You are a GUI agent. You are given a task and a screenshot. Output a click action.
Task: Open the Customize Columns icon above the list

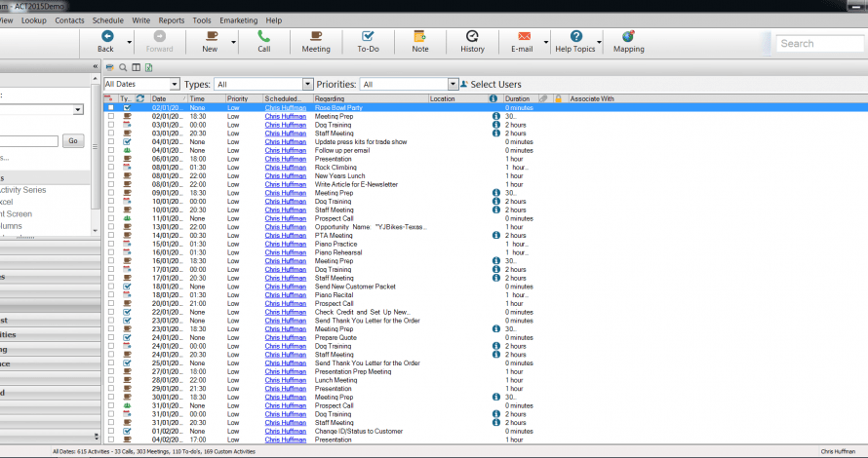(x=137, y=67)
